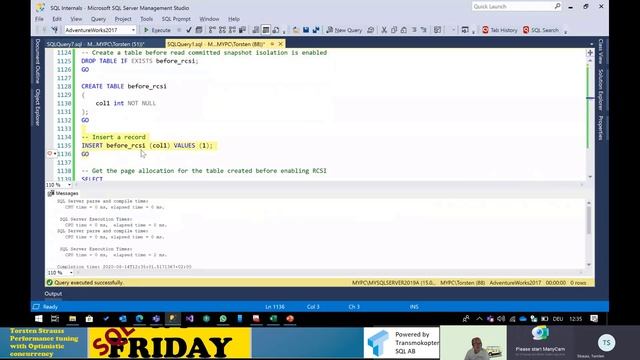640x360 pixels.
Task: Pin the SQLQuery1.sql tab
Action: click(272, 44)
